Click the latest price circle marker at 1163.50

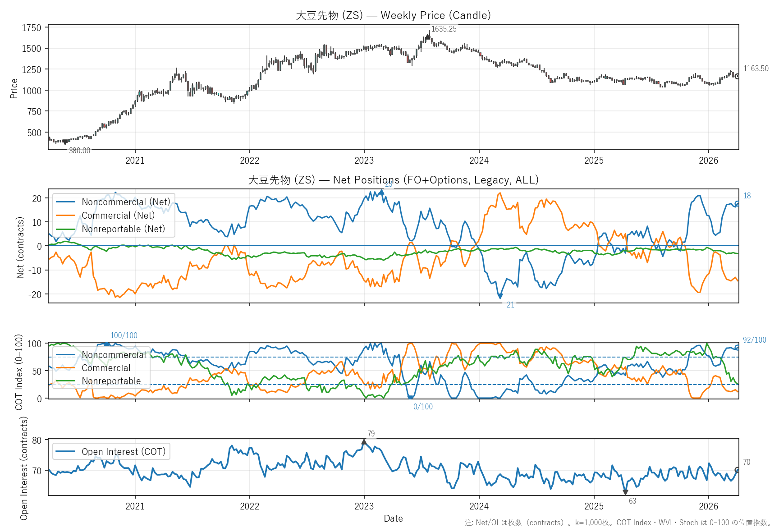[738, 77]
